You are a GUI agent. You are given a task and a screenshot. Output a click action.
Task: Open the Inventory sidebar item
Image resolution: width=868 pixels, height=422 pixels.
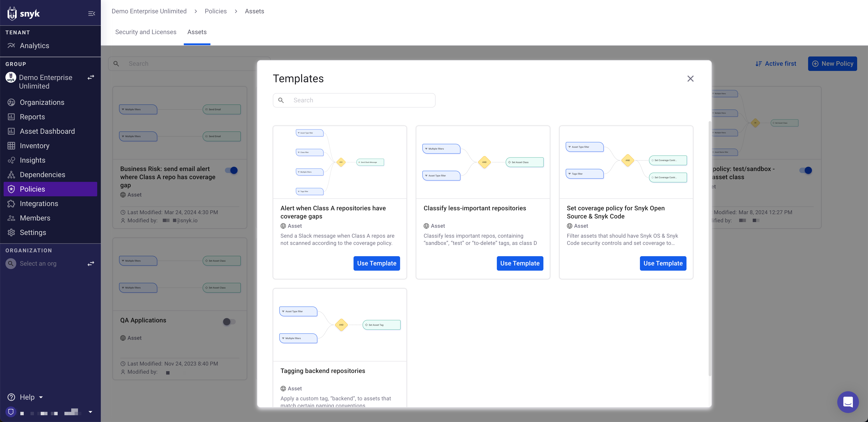tap(34, 145)
